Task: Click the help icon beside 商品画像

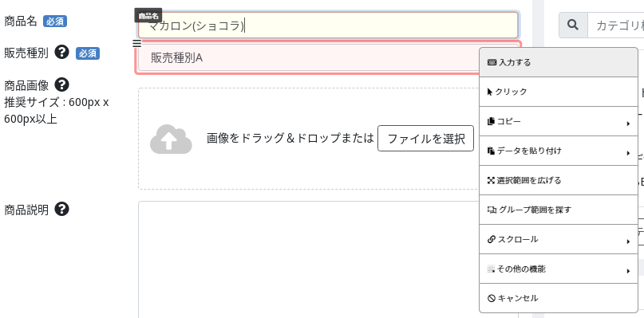Action: point(61,85)
